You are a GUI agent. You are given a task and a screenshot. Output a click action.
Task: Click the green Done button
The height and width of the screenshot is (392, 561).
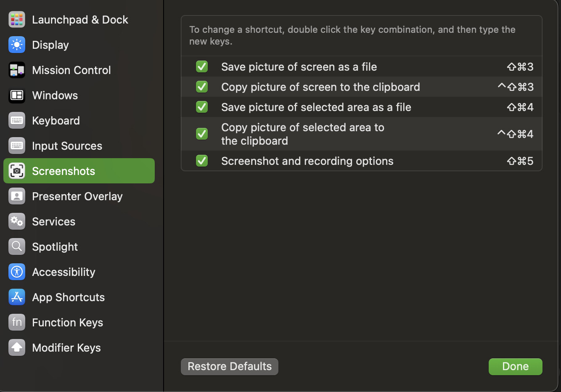[x=515, y=366]
